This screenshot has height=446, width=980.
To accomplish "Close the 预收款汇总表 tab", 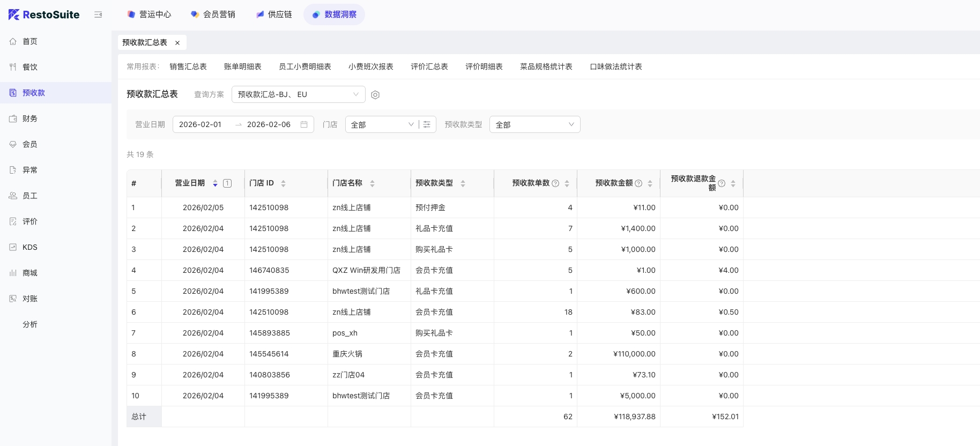I will tap(177, 43).
